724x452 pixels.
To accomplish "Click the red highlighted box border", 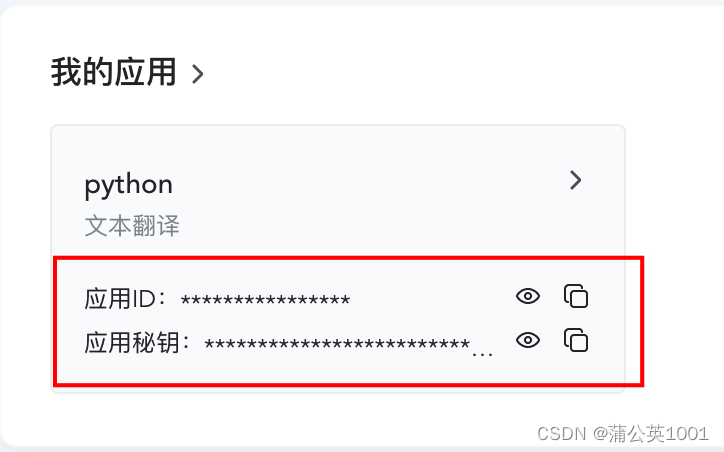I will tap(349, 258).
